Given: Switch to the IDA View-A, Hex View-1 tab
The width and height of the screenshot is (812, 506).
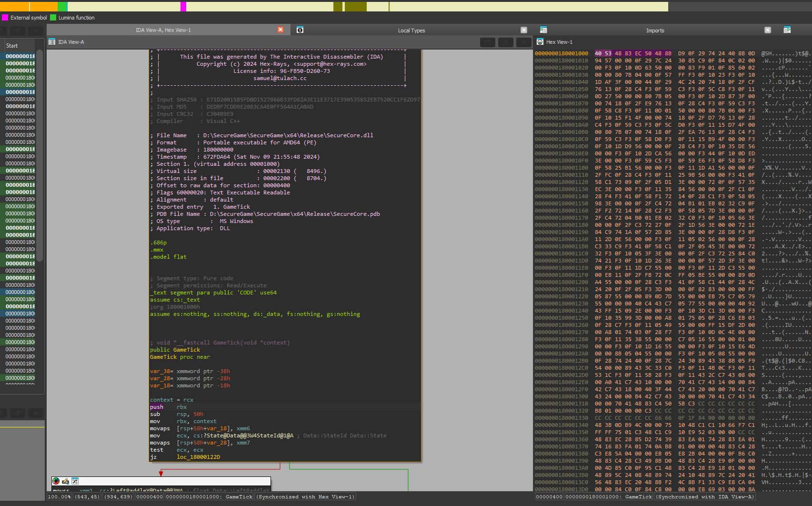Looking at the screenshot, I should (163, 30).
